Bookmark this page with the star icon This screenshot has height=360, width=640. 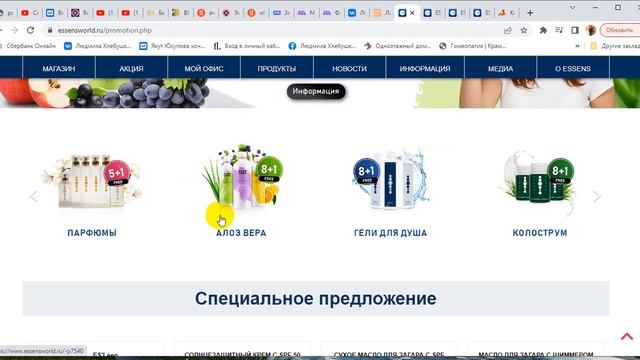pyautogui.click(x=524, y=30)
